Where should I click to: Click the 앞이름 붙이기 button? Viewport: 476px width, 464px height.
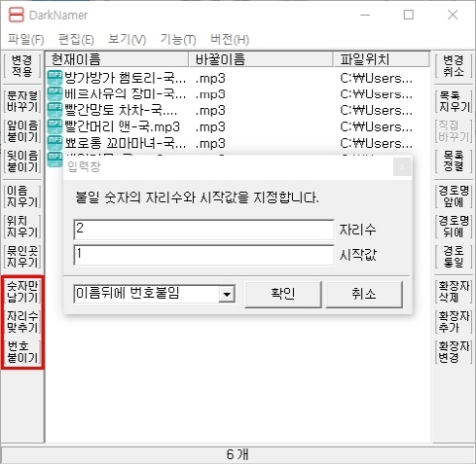point(22,131)
